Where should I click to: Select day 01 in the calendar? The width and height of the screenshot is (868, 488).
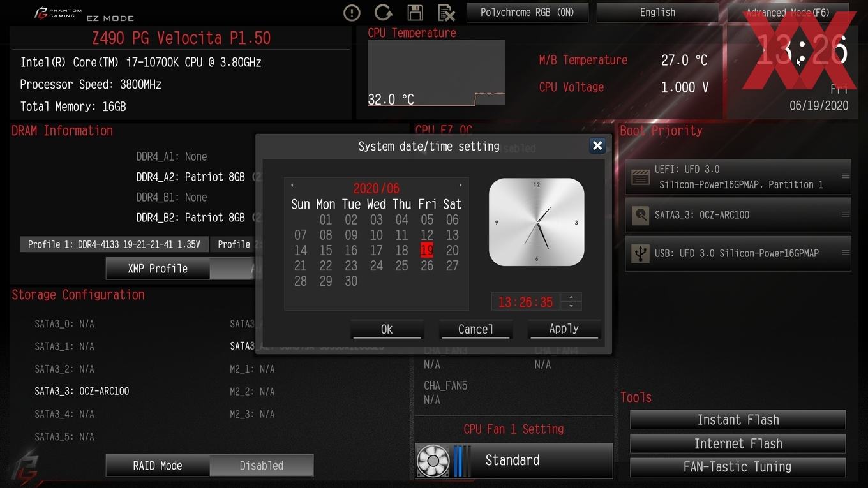point(325,219)
